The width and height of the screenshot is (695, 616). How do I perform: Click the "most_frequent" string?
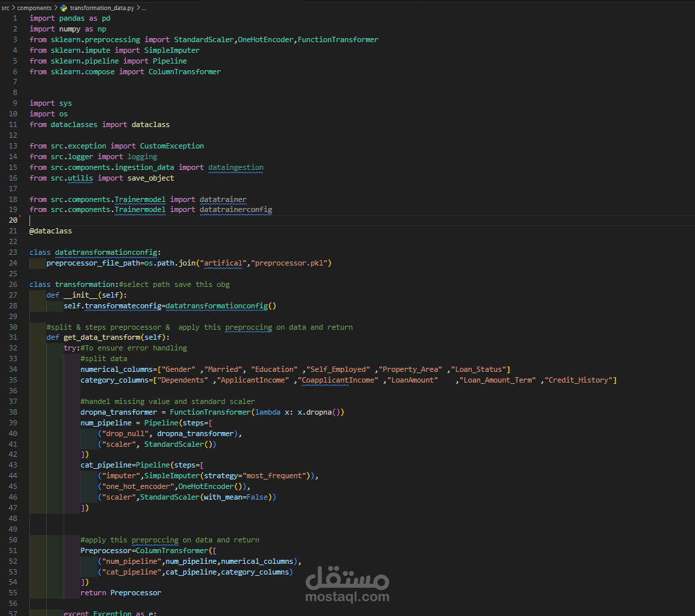pos(274,476)
